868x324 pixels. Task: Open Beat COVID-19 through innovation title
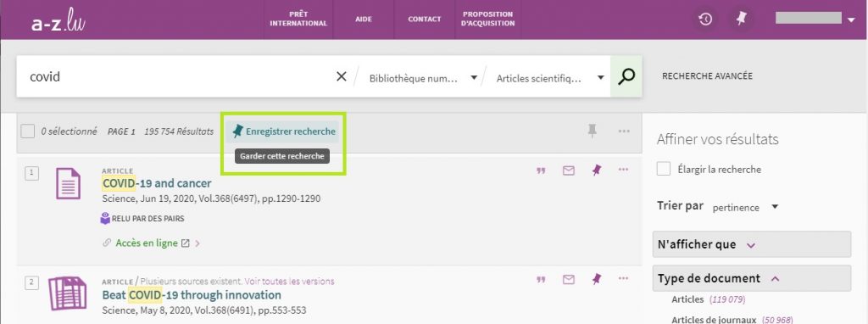[x=192, y=295]
